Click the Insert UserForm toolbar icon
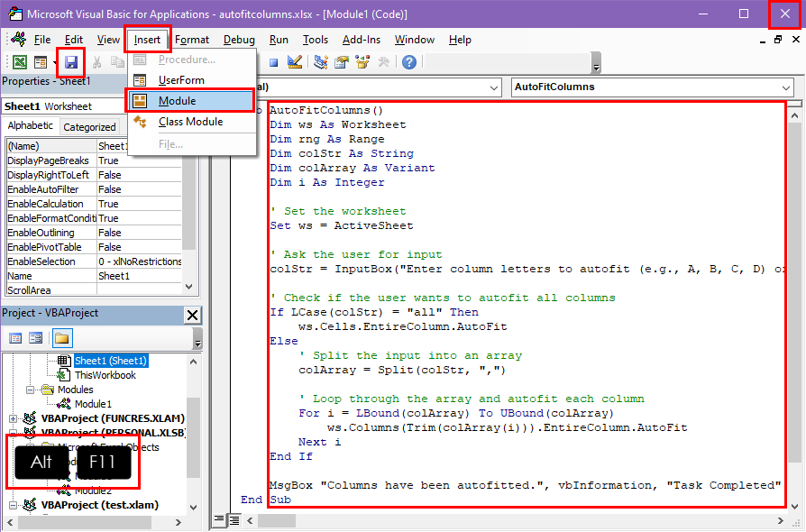Screen dimensions: 806x532 click(40, 63)
